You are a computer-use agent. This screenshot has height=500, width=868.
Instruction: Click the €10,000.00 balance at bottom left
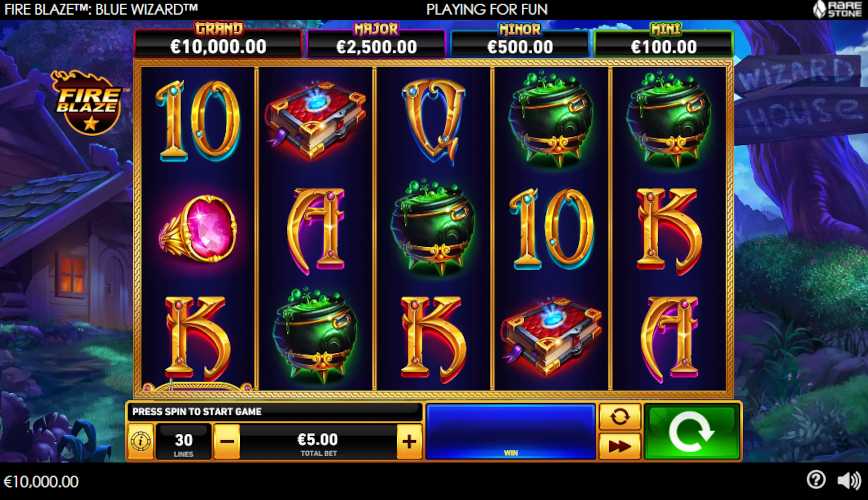(42, 481)
